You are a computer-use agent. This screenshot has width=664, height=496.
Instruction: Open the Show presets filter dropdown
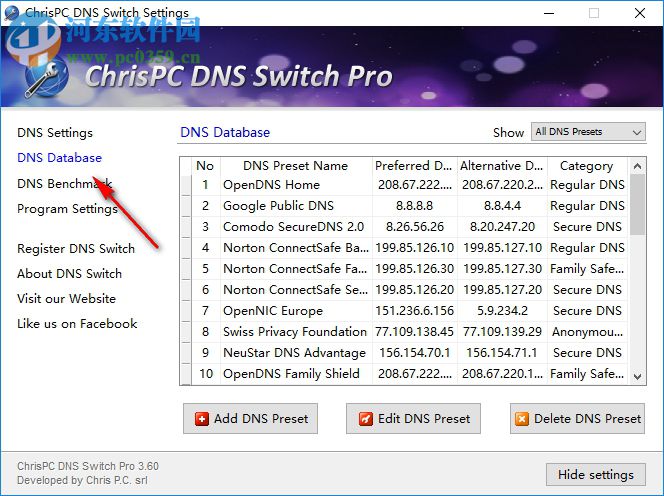tap(588, 132)
